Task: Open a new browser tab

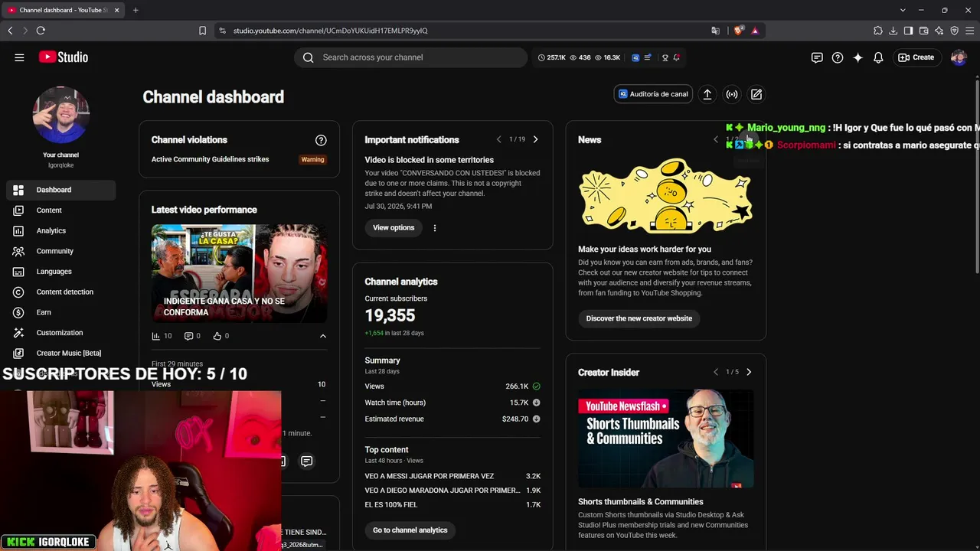Action: (x=136, y=10)
